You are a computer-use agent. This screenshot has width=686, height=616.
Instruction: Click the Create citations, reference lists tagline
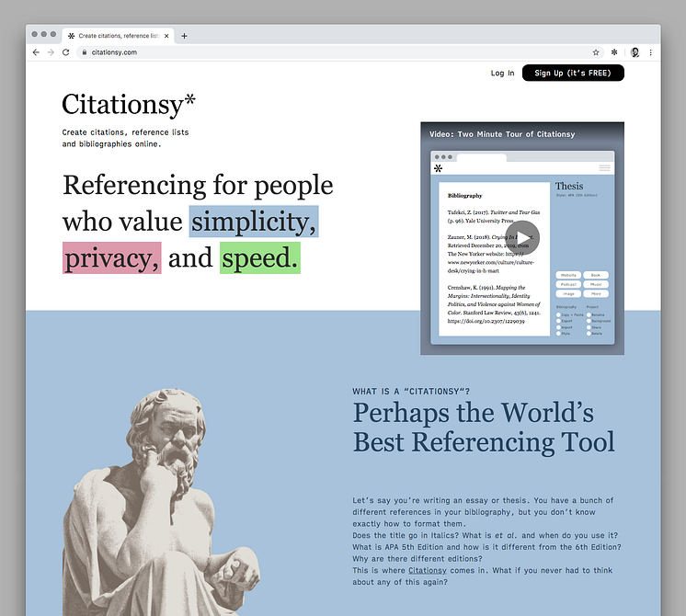tap(125, 138)
